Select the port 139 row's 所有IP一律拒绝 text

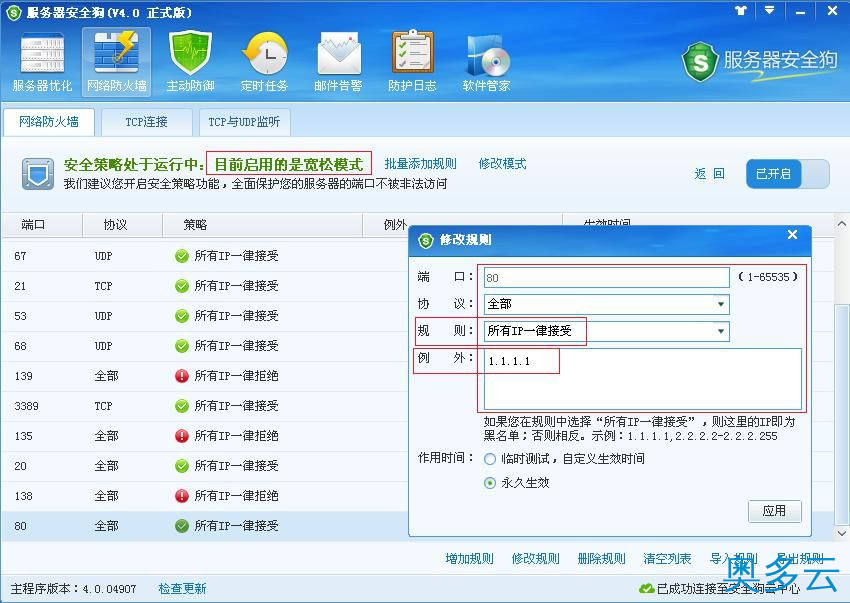236,376
